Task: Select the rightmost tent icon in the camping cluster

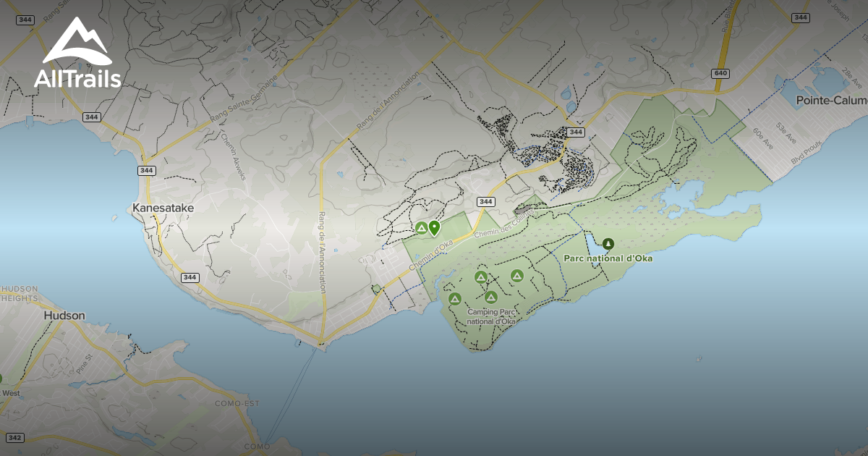Action: [x=516, y=276]
